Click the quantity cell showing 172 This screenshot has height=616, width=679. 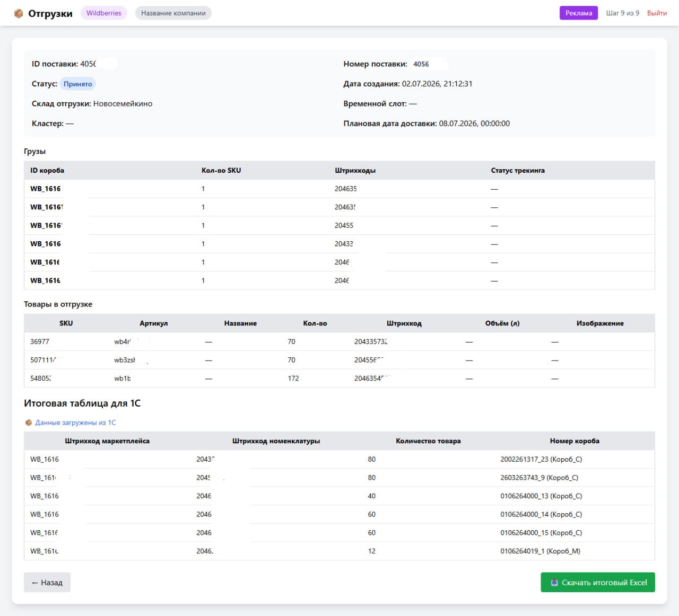click(x=293, y=378)
